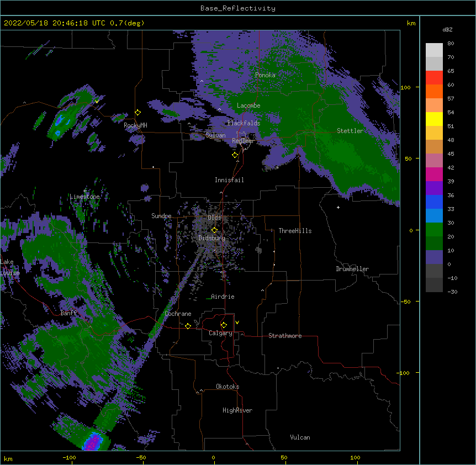Image resolution: width=476 pixels, height=465 pixels.
Task: Click the Ponoka city label
Action: pyautogui.click(x=265, y=75)
